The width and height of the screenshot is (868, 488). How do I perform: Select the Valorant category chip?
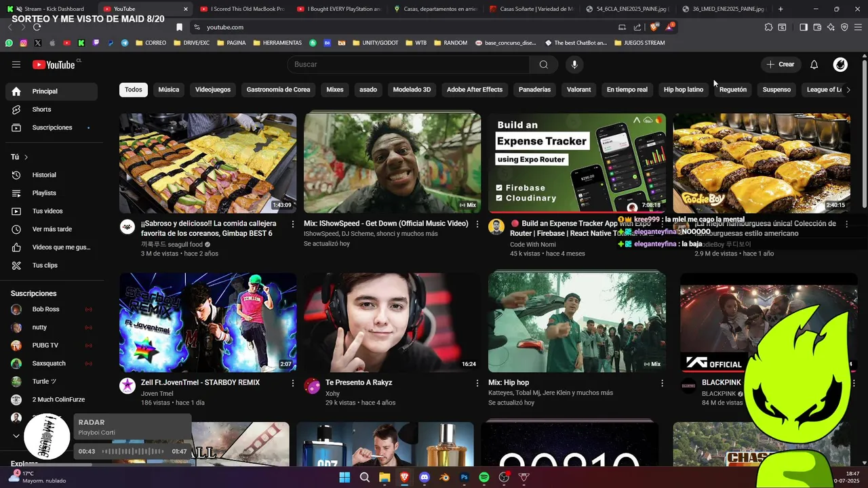[x=578, y=89]
